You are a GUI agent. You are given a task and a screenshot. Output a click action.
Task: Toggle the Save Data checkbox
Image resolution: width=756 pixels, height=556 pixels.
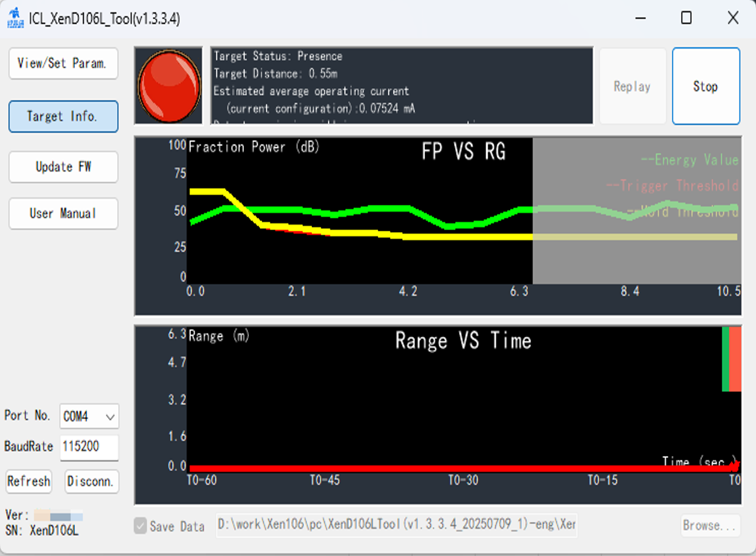pyautogui.click(x=141, y=526)
